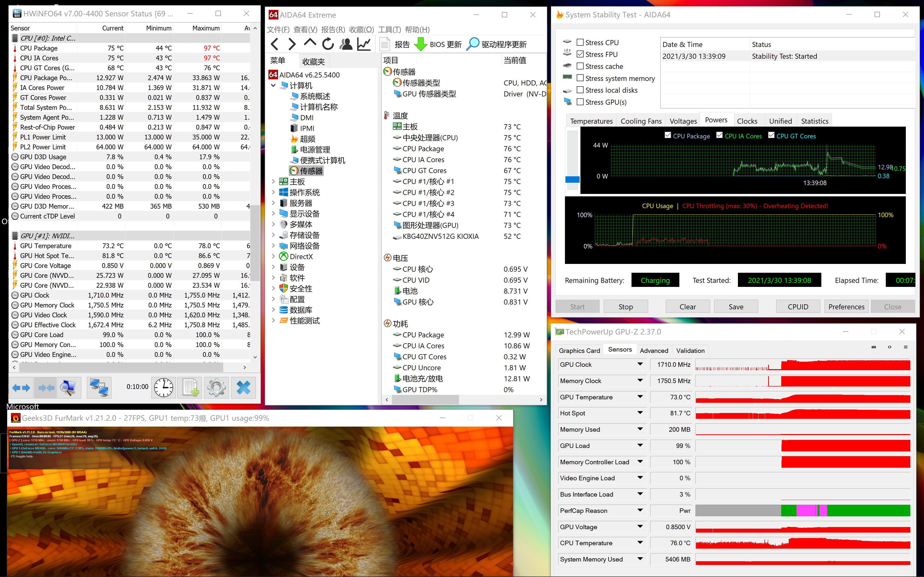Open GPU Clock sensor dropdown arrow
924x577 pixels.
click(x=640, y=364)
